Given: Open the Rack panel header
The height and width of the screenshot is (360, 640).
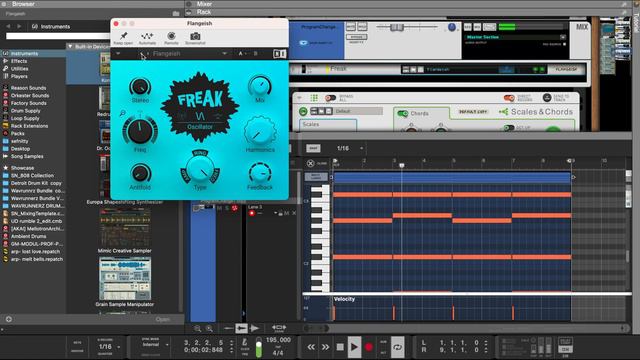Looking at the screenshot, I should (x=204, y=12).
